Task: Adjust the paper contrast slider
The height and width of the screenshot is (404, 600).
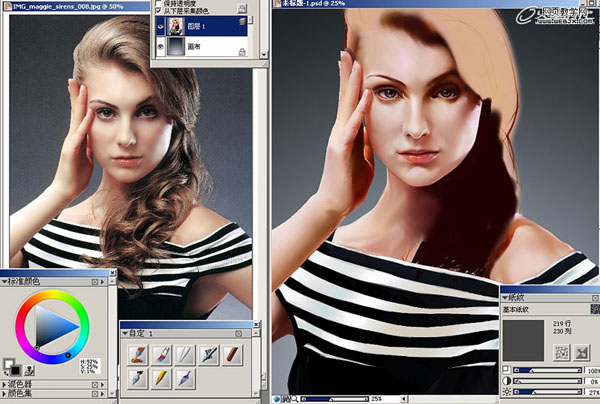Action: click(x=548, y=381)
